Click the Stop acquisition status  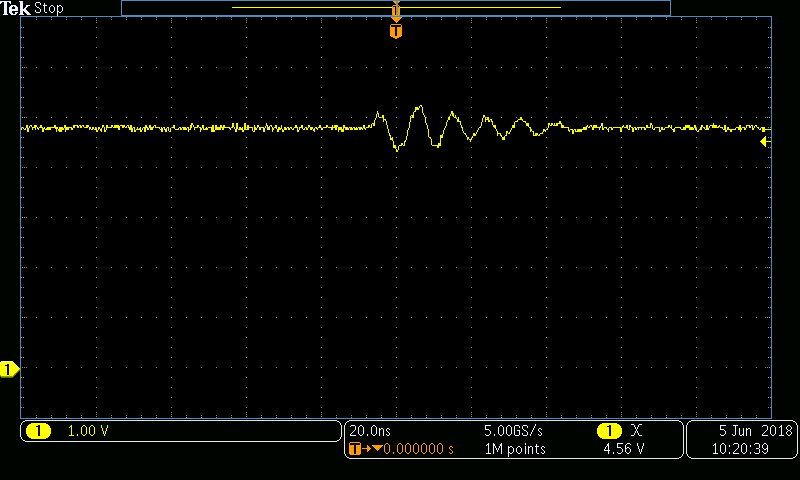[x=48, y=8]
